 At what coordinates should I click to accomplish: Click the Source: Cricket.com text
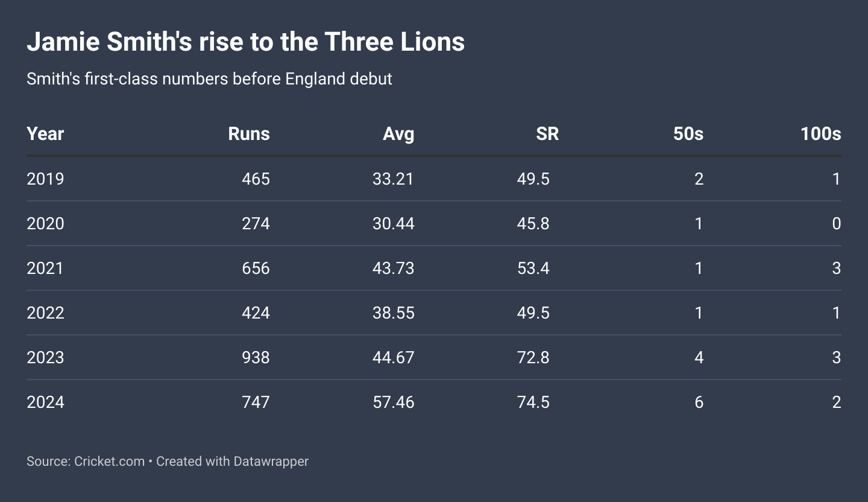tap(85, 462)
